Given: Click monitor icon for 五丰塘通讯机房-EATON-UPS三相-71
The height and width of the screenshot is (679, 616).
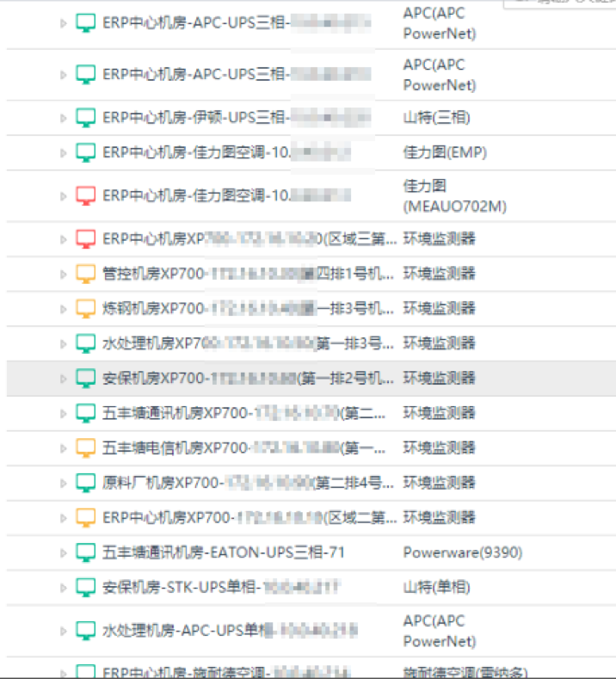Looking at the screenshot, I should [86, 553].
